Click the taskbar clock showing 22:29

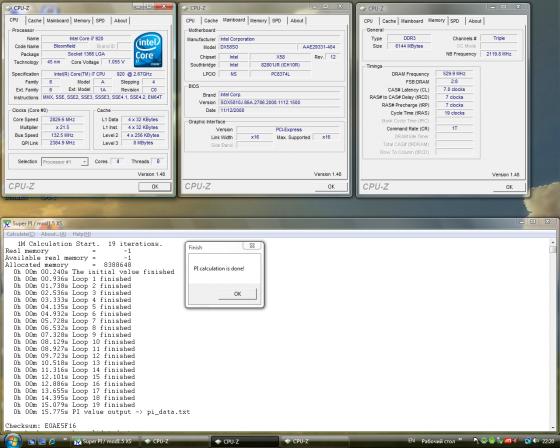(x=548, y=442)
